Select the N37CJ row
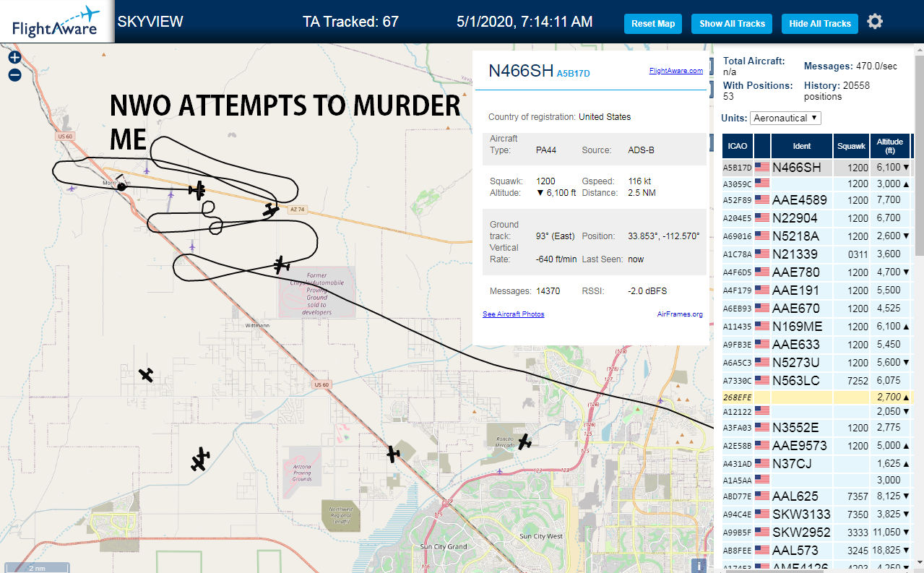The height and width of the screenshot is (573, 924). click(x=817, y=464)
